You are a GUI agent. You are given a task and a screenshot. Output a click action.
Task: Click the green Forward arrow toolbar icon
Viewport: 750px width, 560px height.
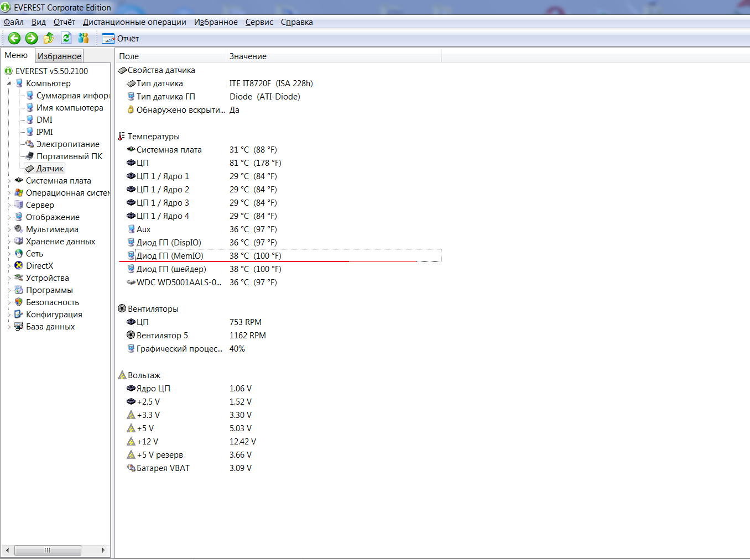point(32,38)
